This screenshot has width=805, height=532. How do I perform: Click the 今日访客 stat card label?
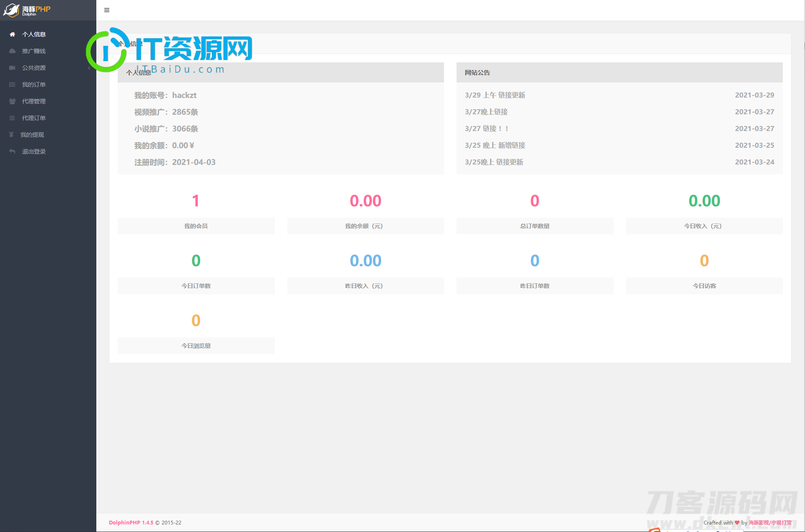704,286
